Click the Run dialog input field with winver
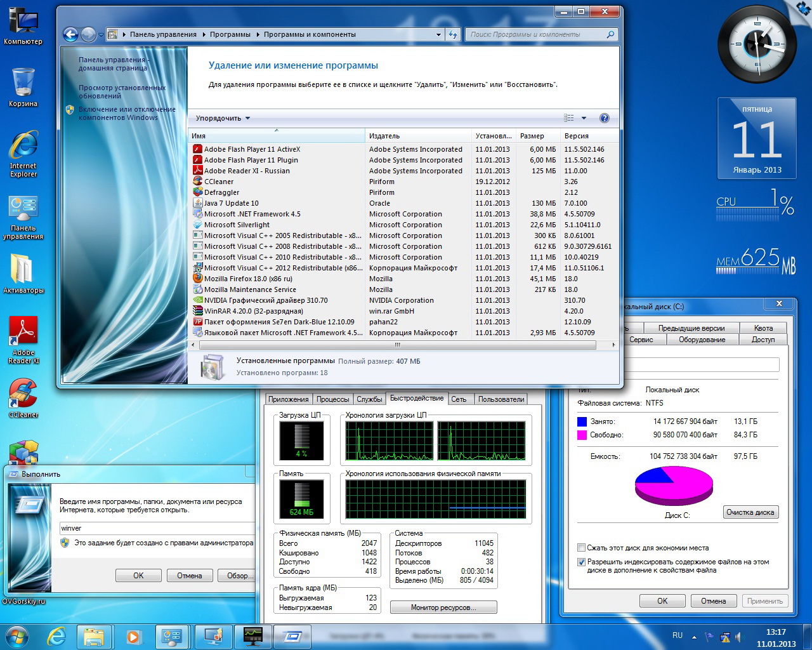Viewport: 812px width, 650px height. (155, 528)
